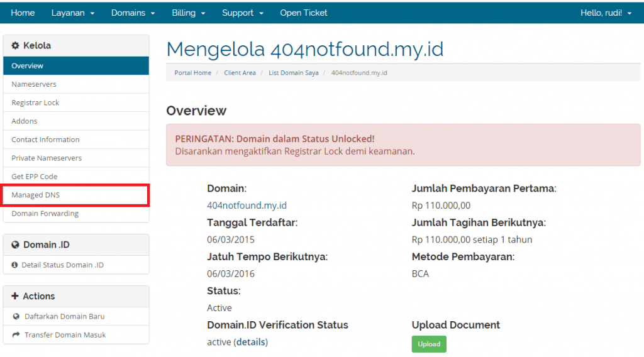
Task: Click the Rp 110.000,00 first payment amount
Action: tap(441, 205)
